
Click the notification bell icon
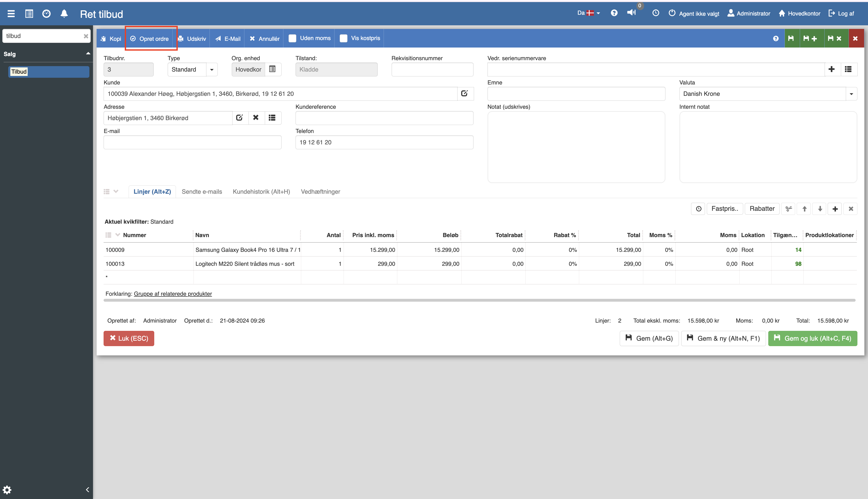pos(64,14)
